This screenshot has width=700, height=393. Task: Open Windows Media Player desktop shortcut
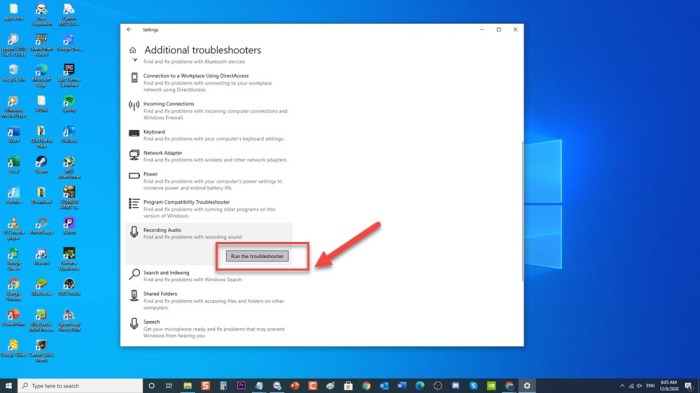click(13, 106)
